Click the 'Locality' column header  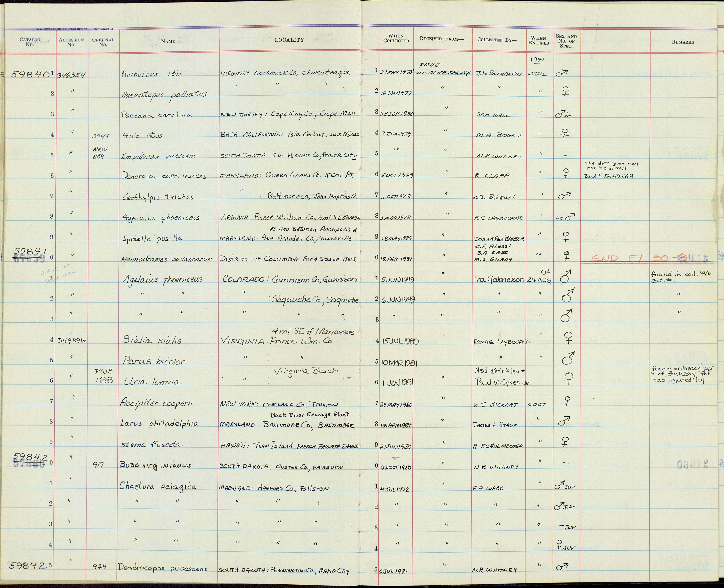[289, 40]
